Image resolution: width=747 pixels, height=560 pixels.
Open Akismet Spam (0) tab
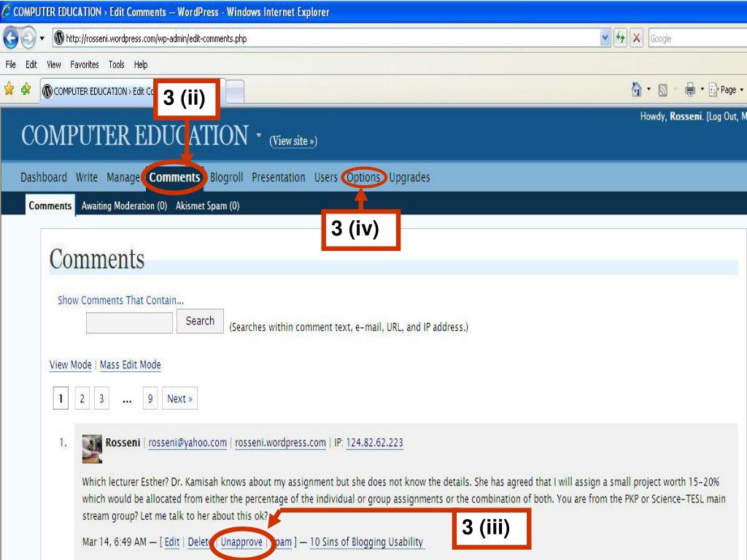(207, 206)
